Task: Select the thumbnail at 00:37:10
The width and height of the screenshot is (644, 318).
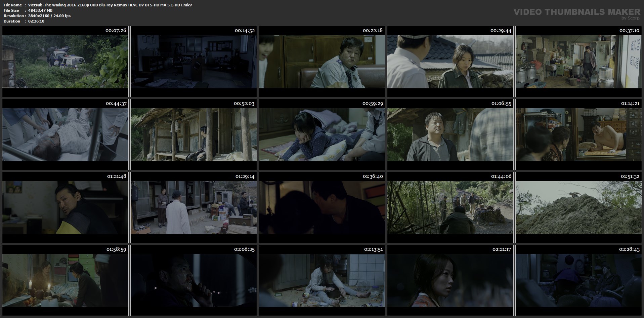Action: 578,62
